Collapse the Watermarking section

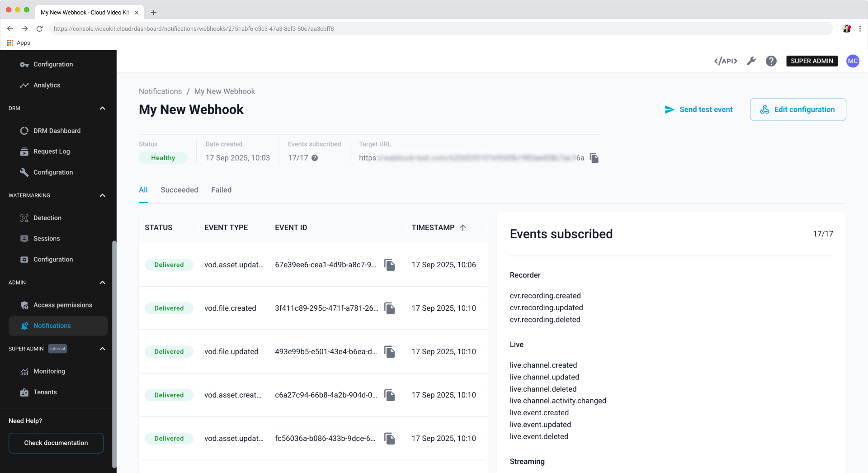coord(102,195)
